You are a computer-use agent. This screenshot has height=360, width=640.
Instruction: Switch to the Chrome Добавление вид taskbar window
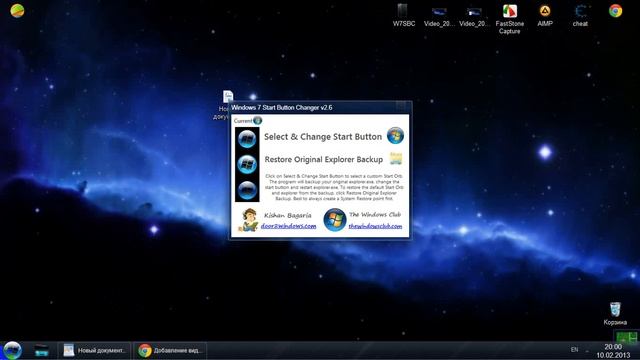click(x=170, y=351)
